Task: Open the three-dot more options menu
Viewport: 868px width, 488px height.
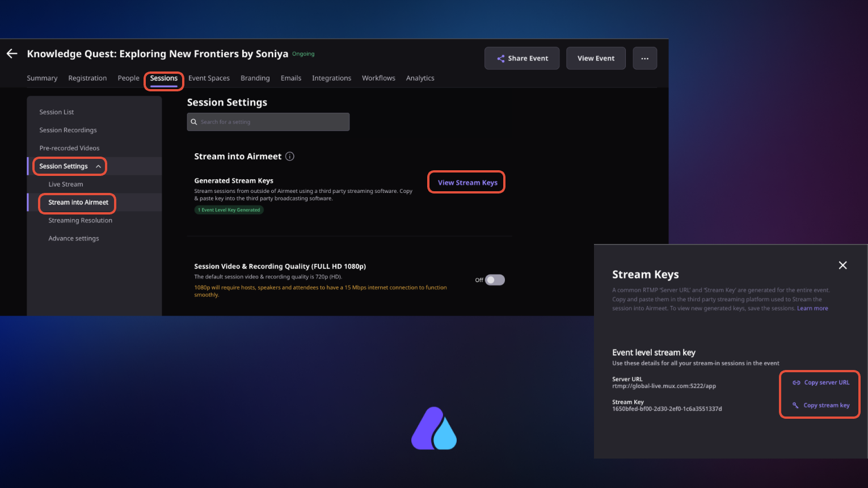Action: click(644, 58)
